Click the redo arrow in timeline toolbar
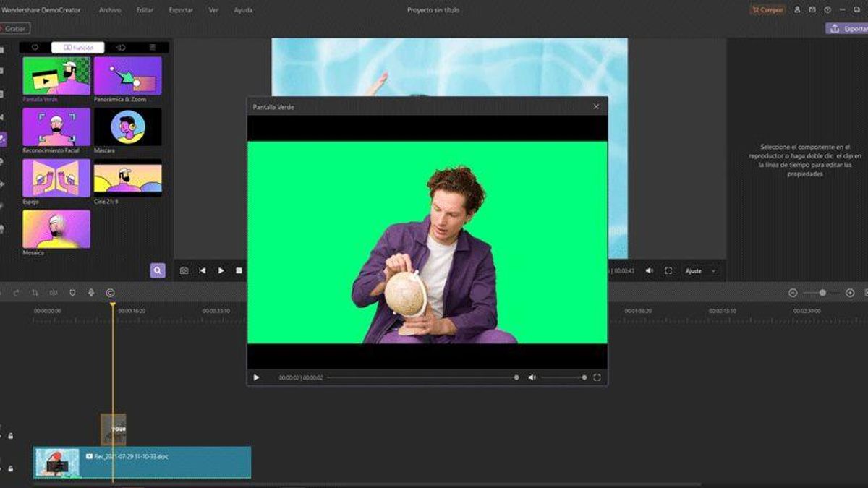 point(16,293)
